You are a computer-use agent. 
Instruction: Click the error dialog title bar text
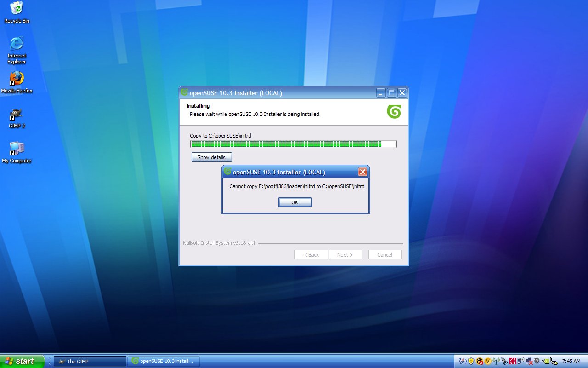(279, 172)
